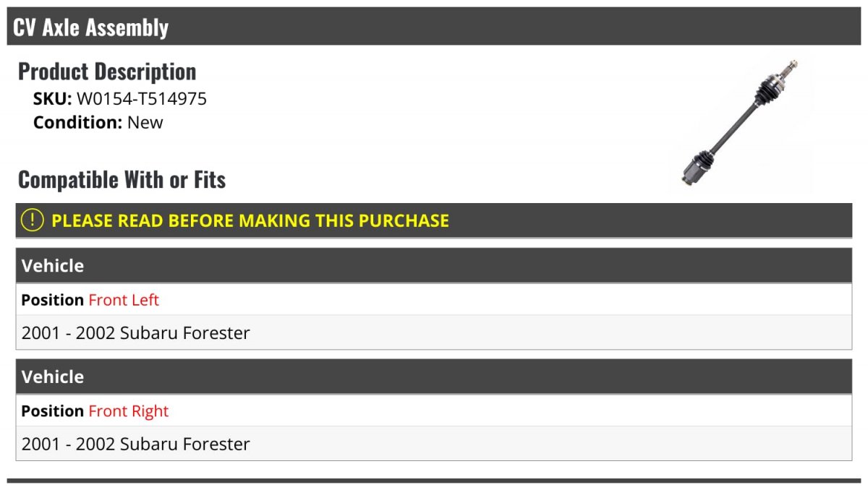
Task: Click the Forester row under Front Right
Action: click(434, 444)
